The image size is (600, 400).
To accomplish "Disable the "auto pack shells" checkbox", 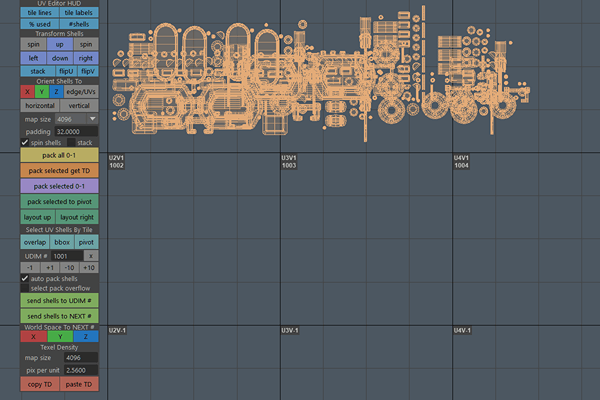I will pos(26,278).
